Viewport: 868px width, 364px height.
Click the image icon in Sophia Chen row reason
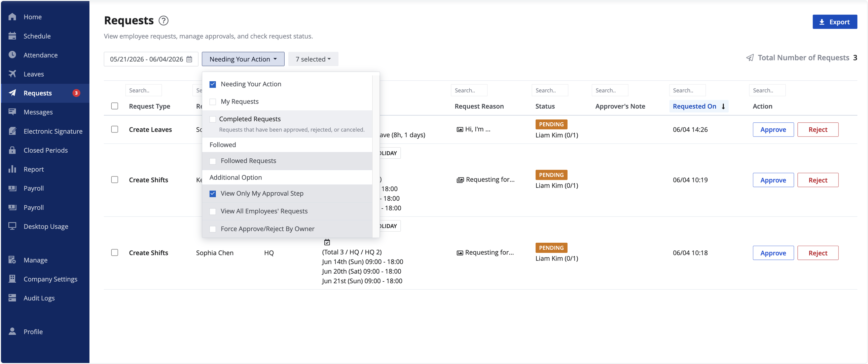460,252
